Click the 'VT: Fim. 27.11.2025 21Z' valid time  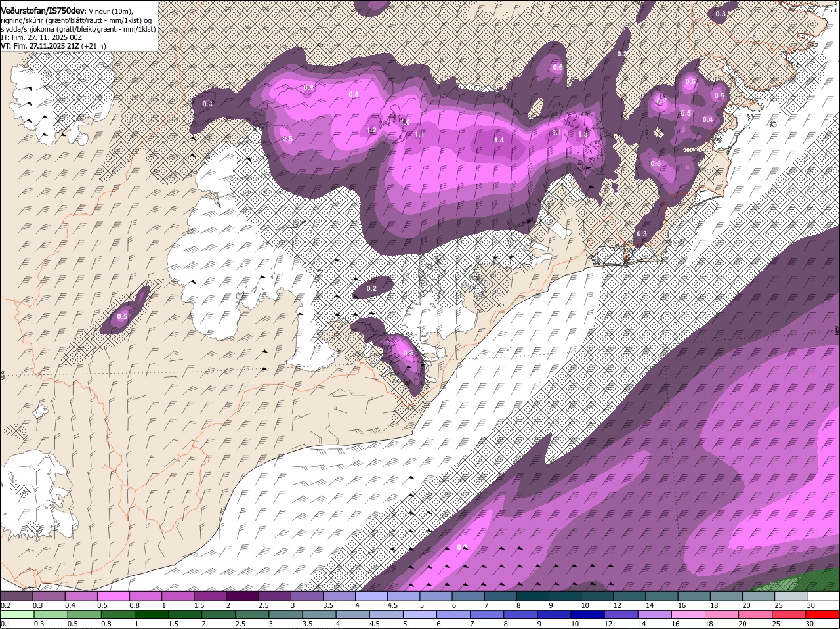click(40, 46)
